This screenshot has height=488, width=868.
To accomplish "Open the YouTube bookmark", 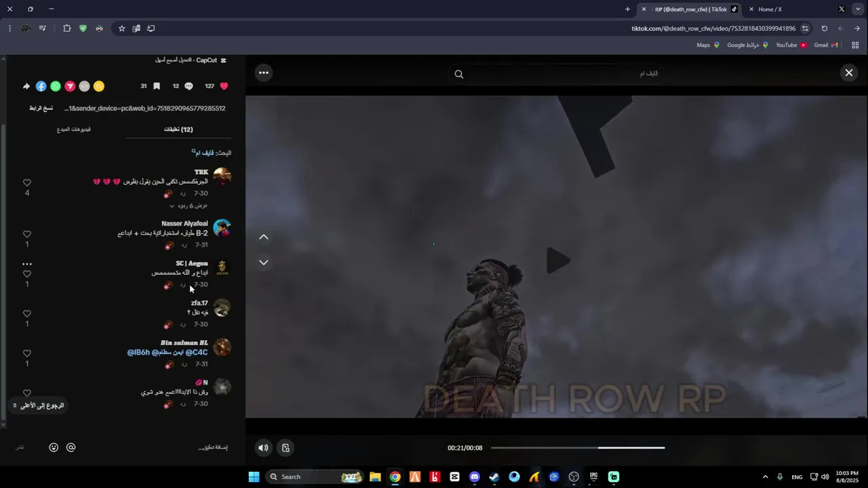I will point(791,45).
